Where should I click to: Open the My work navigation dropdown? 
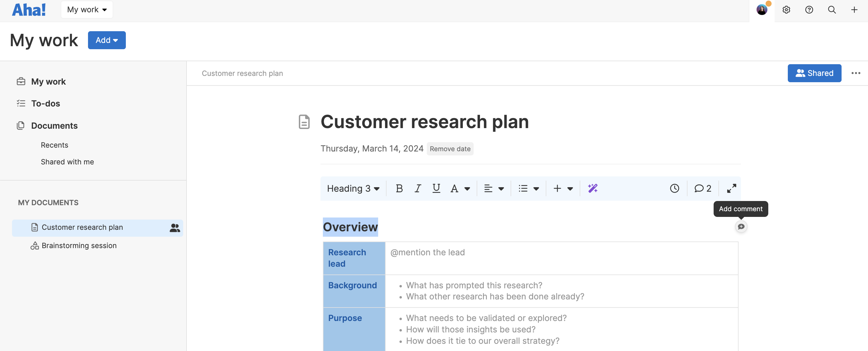coord(87,9)
